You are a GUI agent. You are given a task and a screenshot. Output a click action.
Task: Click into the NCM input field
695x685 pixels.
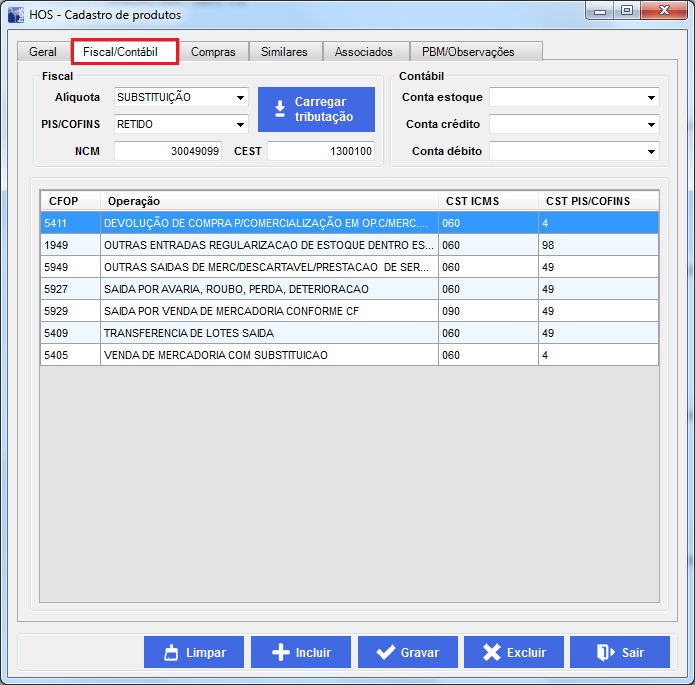click(x=168, y=152)
